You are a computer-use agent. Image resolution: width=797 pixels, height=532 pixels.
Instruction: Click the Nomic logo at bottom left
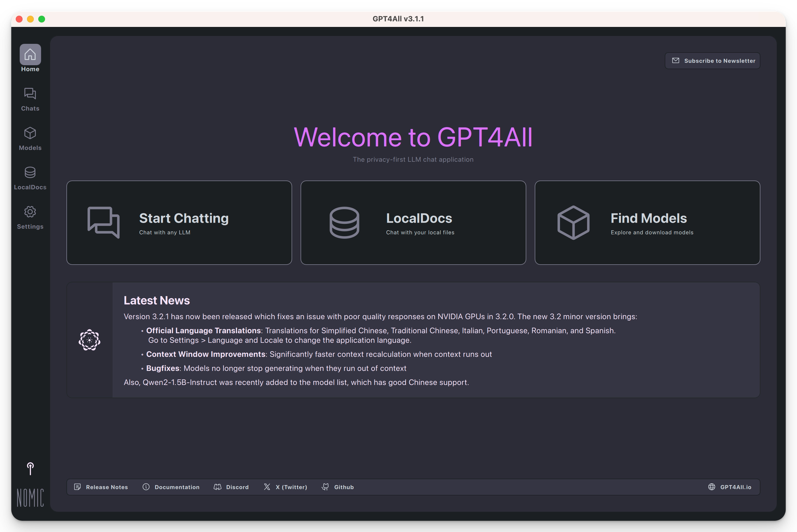(30, 497)
